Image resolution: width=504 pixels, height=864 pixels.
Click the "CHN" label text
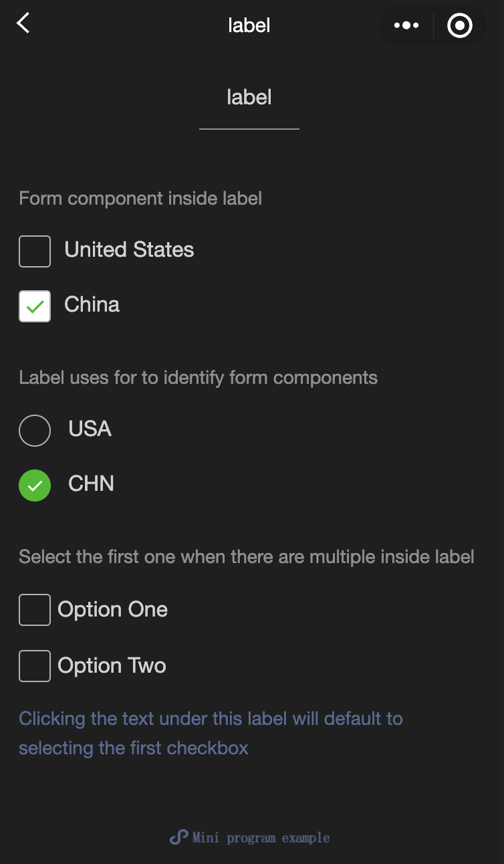pos(91,483)
